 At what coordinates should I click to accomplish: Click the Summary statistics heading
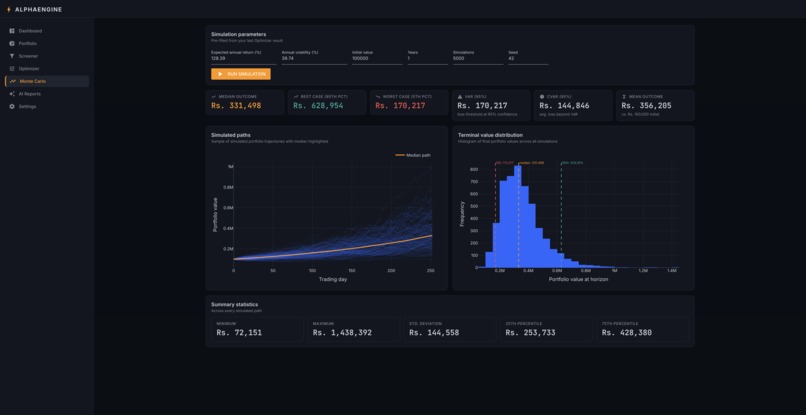click(234, 304)
